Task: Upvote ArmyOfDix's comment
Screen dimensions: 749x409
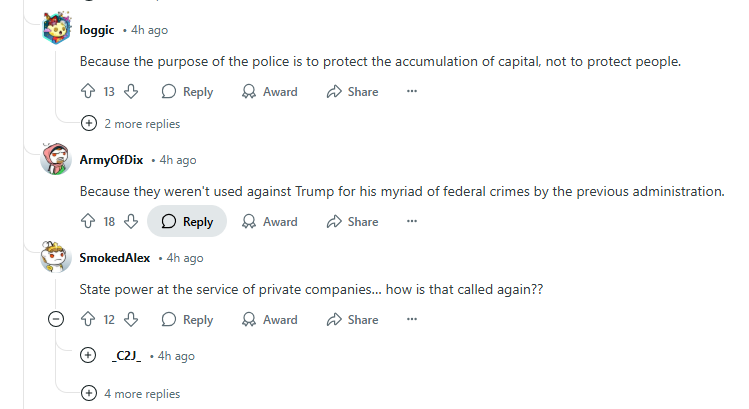Action: [x=88, y=222]
